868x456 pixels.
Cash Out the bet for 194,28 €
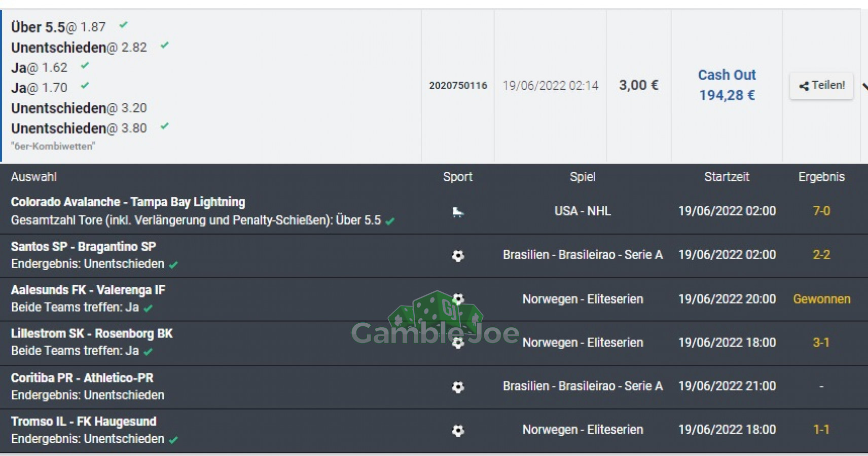point(727,85)
